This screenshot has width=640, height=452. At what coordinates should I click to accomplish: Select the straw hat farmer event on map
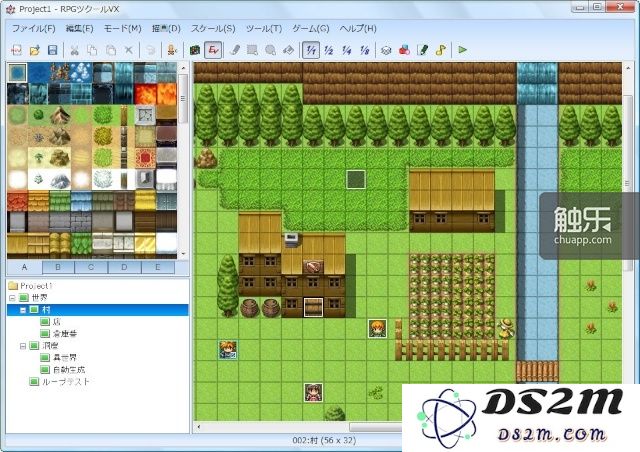pyautogui.click(x=506, y=328)
